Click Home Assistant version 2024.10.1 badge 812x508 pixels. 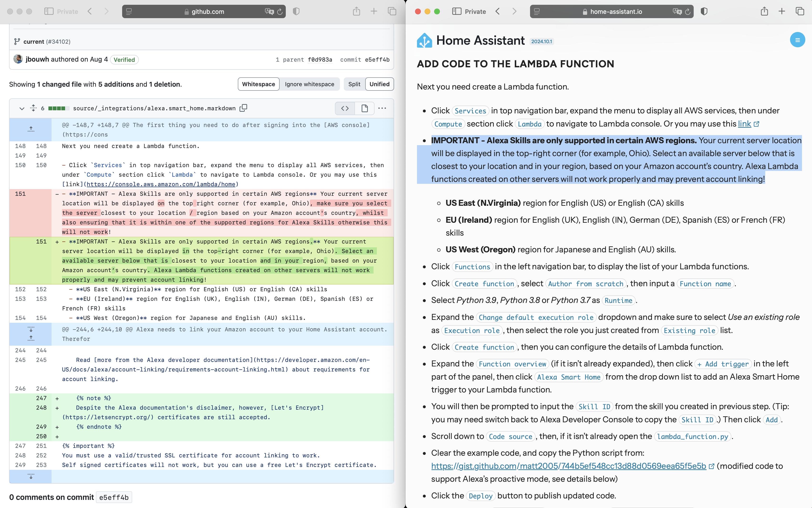[x=541, y=41]
